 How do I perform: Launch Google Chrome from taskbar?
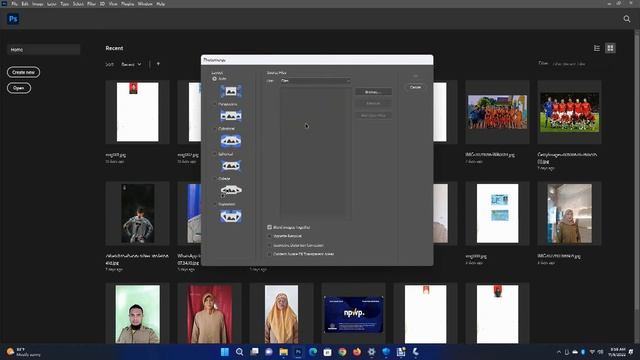342,352
